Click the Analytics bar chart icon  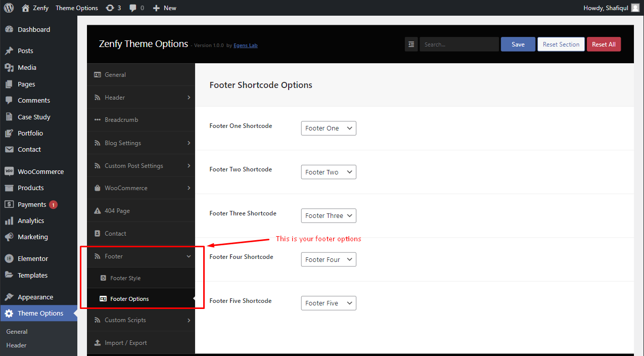click(9, 221)
